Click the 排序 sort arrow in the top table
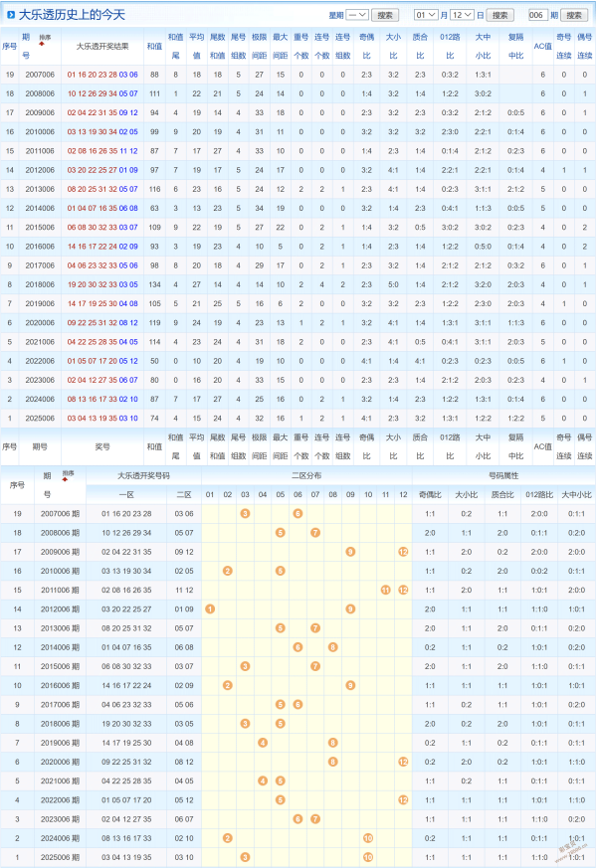The width and height of the screenshot is (597, 868). [42, 45]
